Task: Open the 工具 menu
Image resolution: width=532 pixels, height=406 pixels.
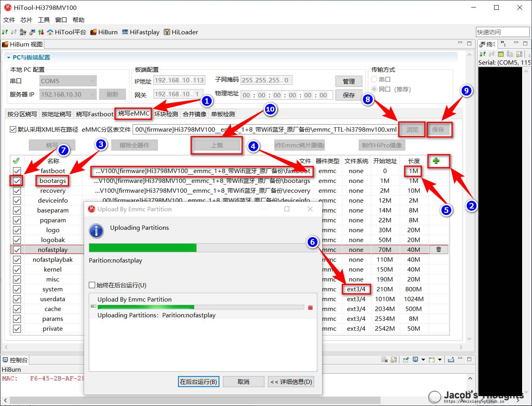Action: pyautogui.click(x=44, y=20)
